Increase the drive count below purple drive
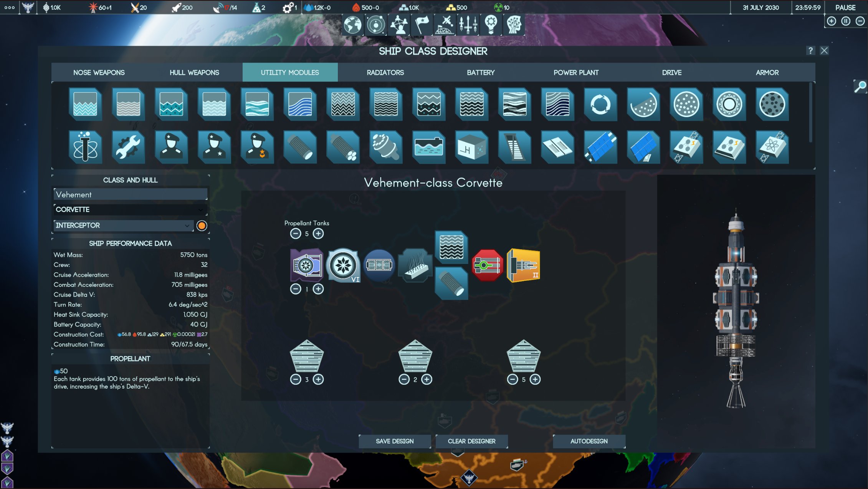The height and width of the screenshot is (489, 868). 318,289
